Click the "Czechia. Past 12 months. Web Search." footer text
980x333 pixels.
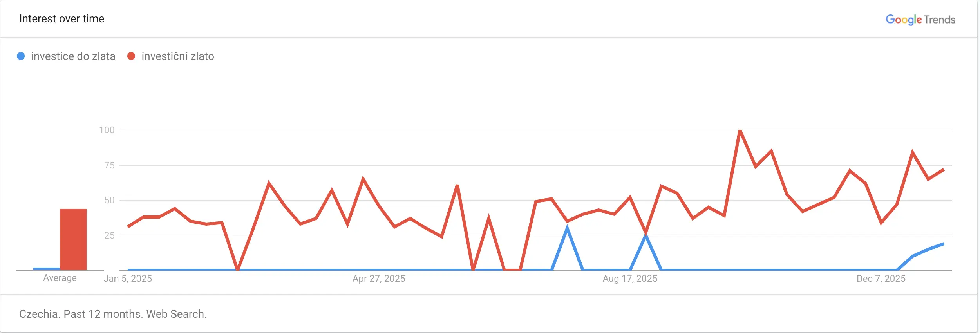(113, 314)
